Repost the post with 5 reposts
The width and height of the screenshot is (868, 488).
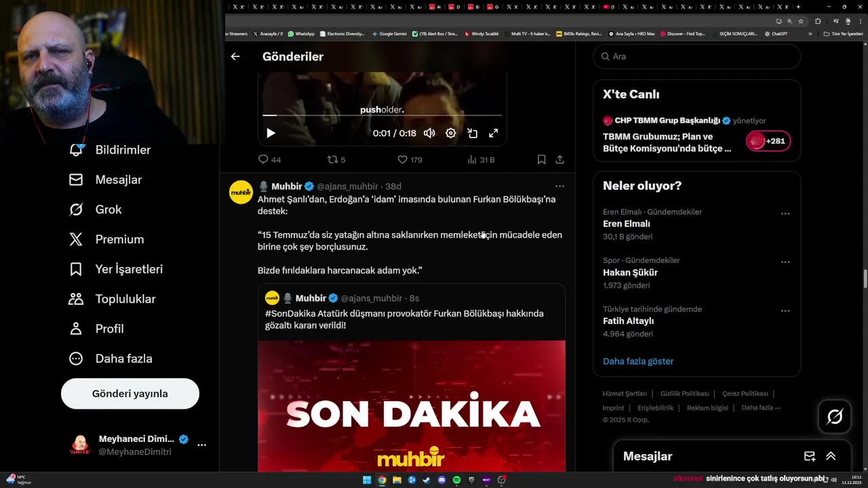[336, 160]
